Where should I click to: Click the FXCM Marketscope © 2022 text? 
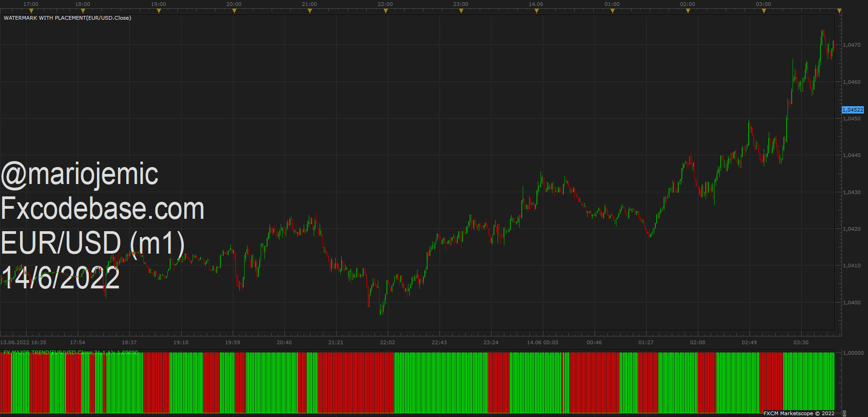pos(799,413)
